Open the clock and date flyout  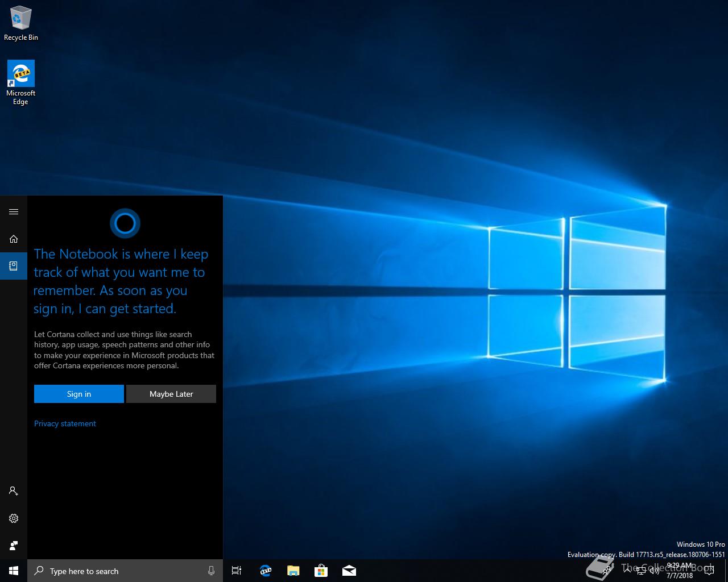coord(680,571)
